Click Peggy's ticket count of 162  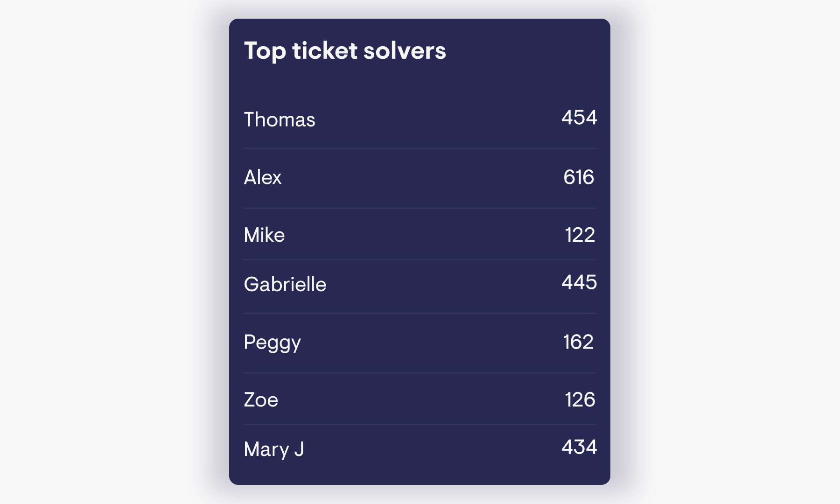tap(578, 342)
